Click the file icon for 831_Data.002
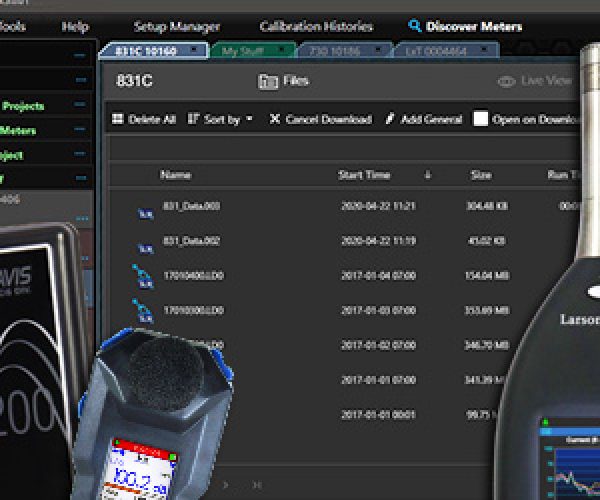The width and height of the screenshot is (600, 500). pos(145,249)
